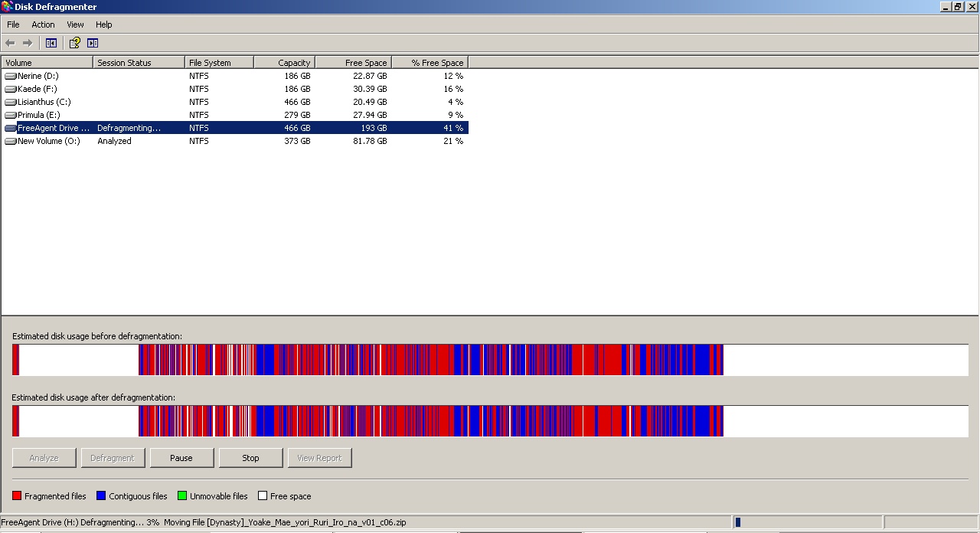The image size is (980, 533).
Task: Stop the defragmentation
Action: click(x=250, y=458)
